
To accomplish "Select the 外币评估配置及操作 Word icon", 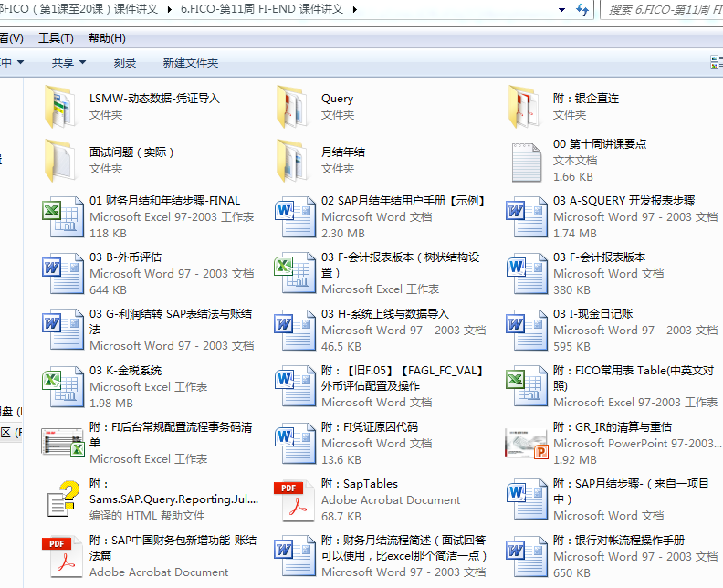I will 295,386.
